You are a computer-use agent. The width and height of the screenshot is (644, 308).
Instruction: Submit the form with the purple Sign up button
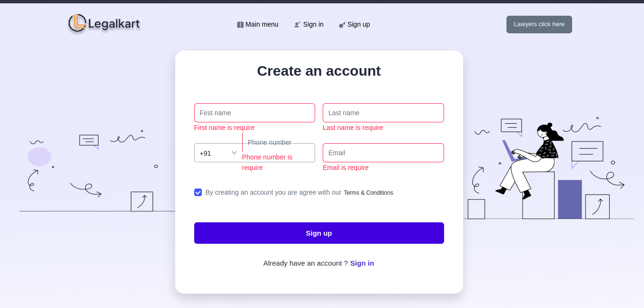319,233
